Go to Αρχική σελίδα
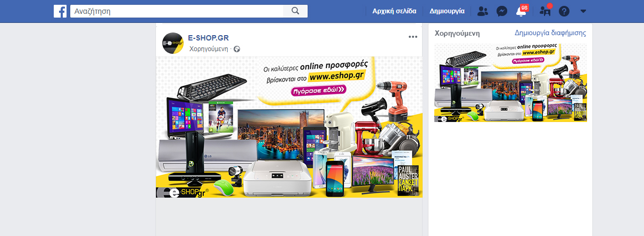 (x=394, y=11)
